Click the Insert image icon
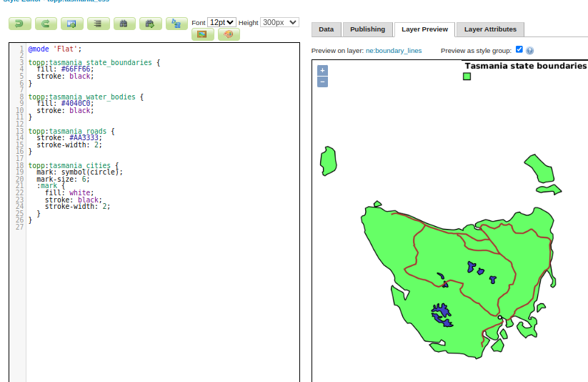Image resolution: width=588 pixels, height=382 pixels. (x=202, y=34)
